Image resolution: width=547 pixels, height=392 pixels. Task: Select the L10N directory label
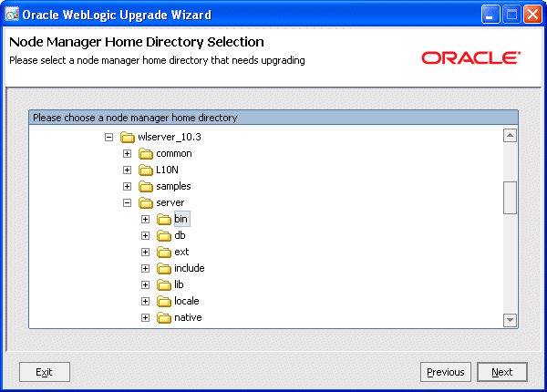click(167, 170)
